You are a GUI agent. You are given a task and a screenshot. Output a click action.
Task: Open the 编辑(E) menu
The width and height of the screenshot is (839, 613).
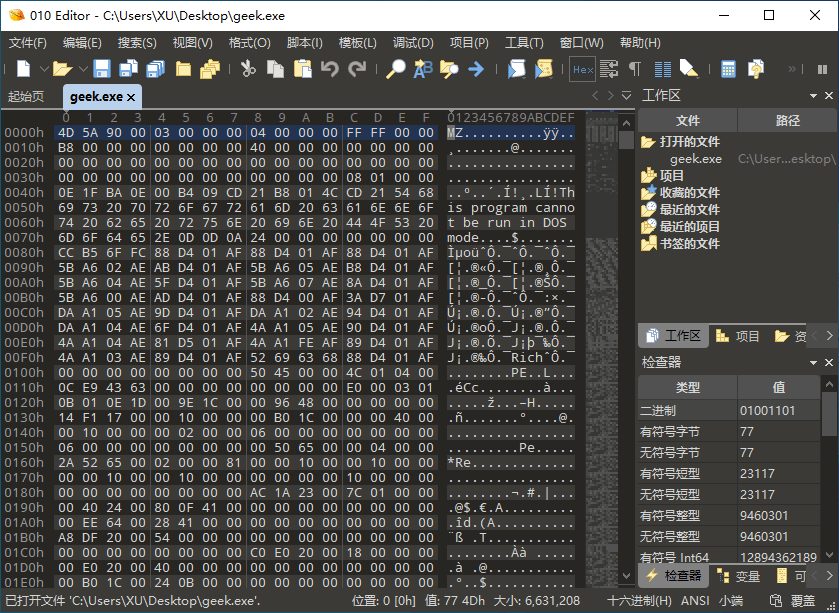[82, 43]
